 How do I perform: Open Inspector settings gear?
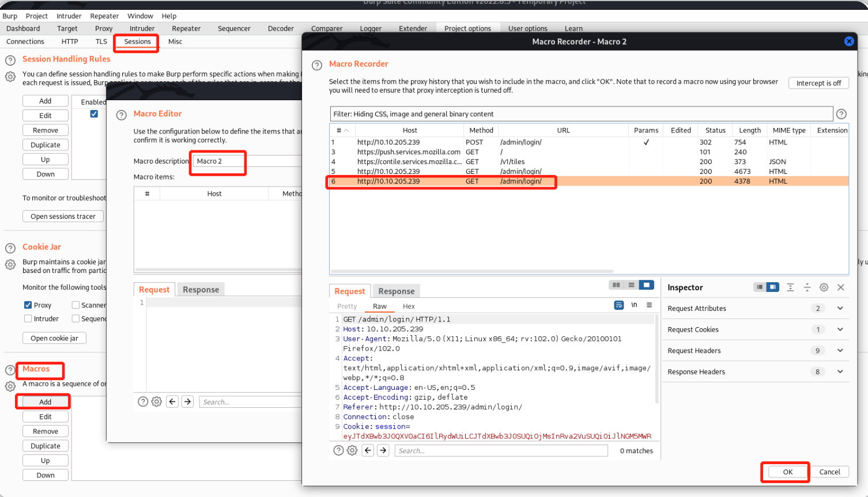pyautogui.click(x=824, y=287)
